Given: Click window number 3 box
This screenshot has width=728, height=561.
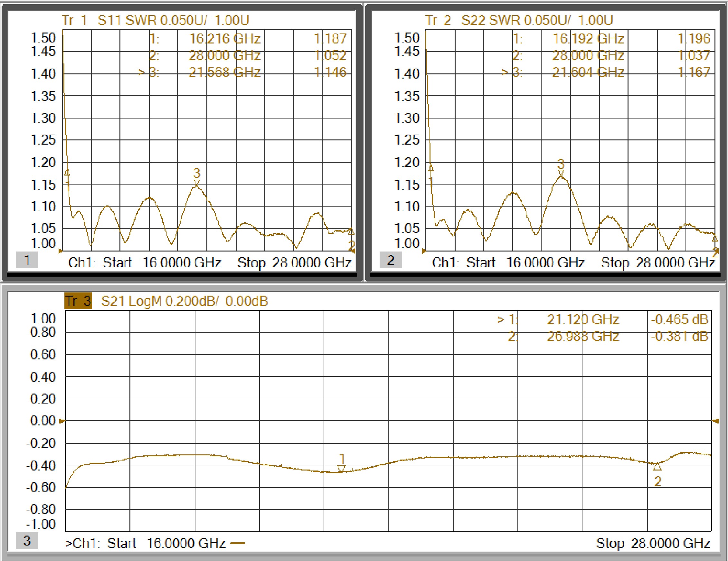Looking at the screenshot, I should 27,541.
